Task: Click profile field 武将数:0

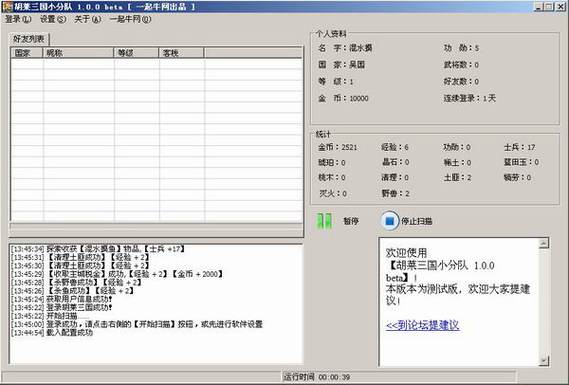Action: point(461,65)
